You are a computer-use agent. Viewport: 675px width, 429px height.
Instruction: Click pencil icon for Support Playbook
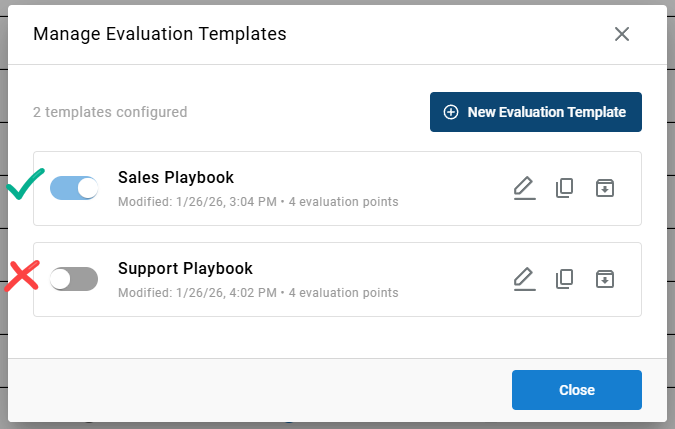tap(524, 279)
